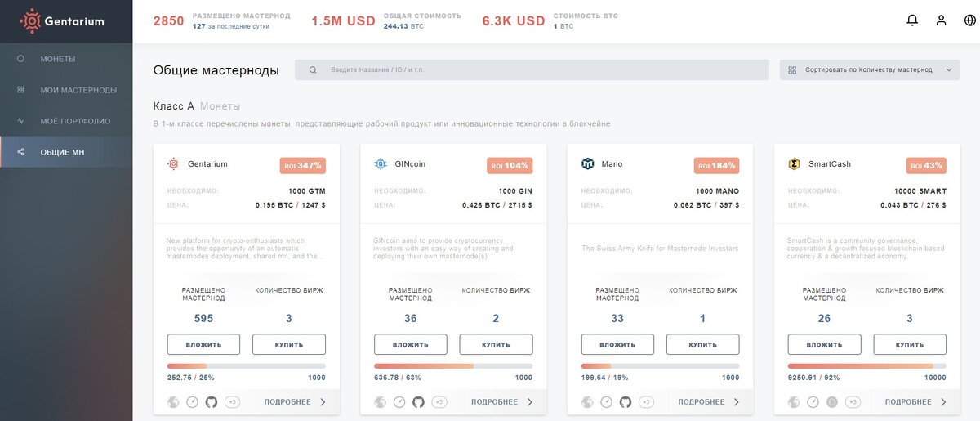Open the notifications bell

pyautogui.click(x=912, y=20)
